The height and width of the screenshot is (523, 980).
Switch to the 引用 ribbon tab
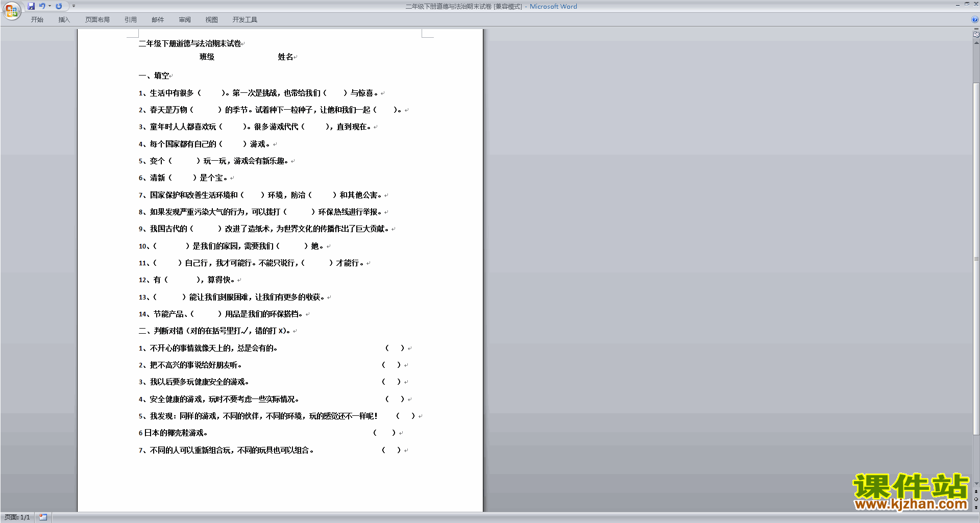131,20
